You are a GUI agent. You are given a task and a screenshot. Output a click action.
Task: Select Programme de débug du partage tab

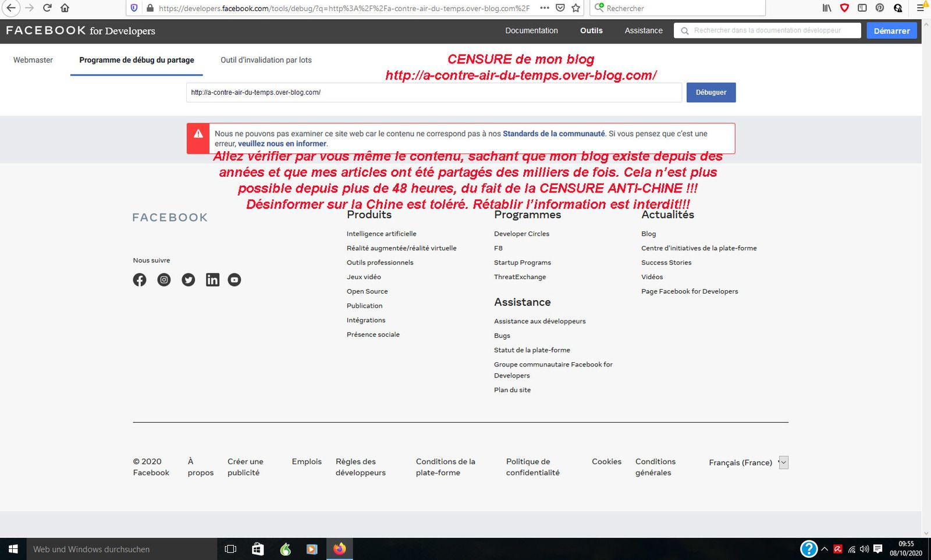tap(137, 60)
